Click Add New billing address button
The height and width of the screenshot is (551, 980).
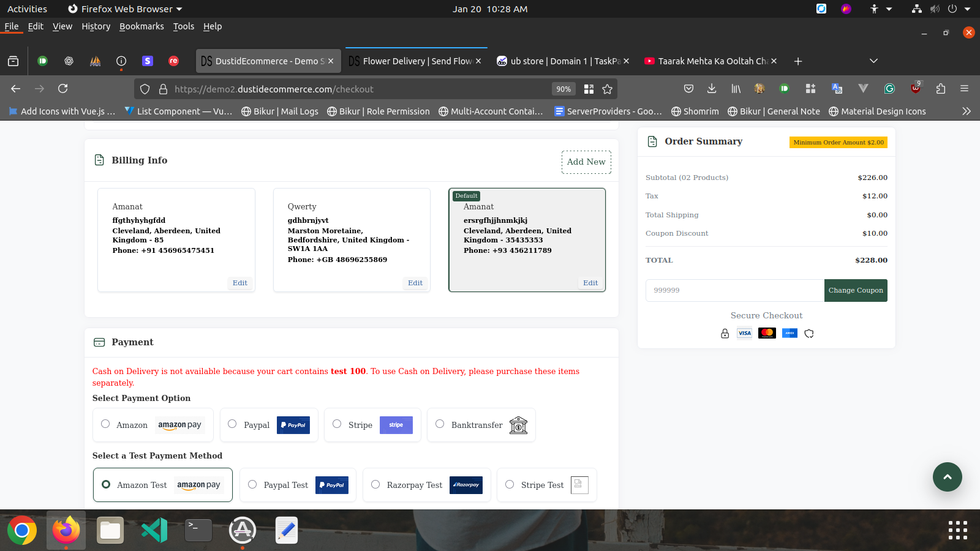click(x=586, y=162)
